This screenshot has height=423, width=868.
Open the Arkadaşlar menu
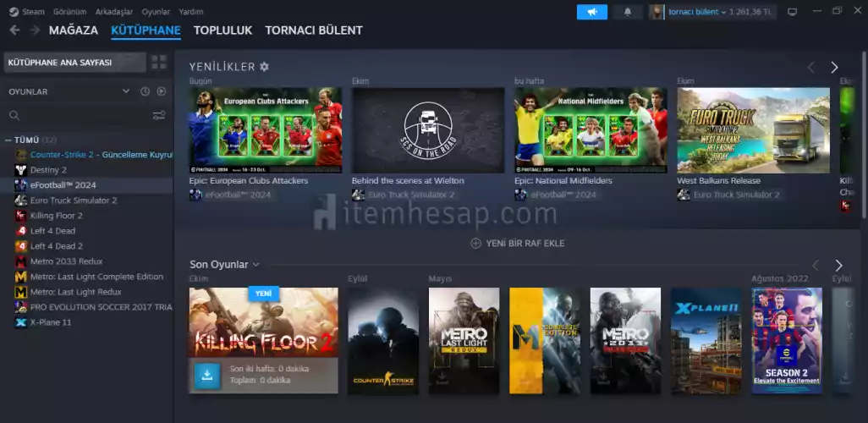coord(115,12)
